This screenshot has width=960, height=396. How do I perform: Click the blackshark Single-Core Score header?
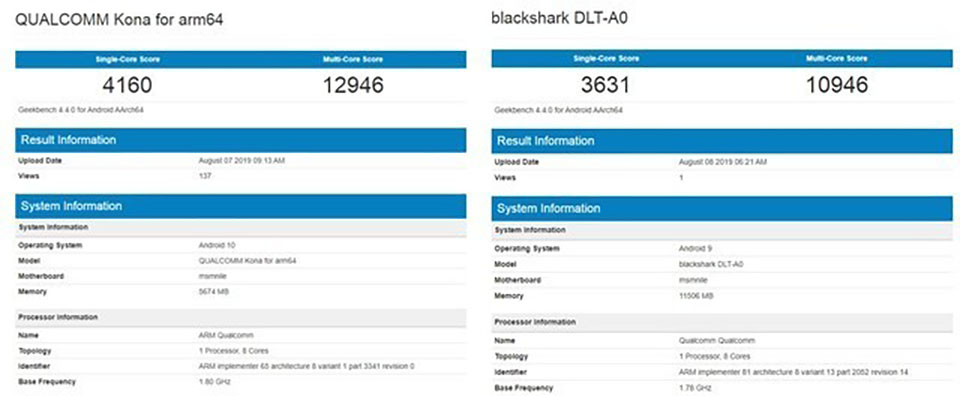coord(606,59)
